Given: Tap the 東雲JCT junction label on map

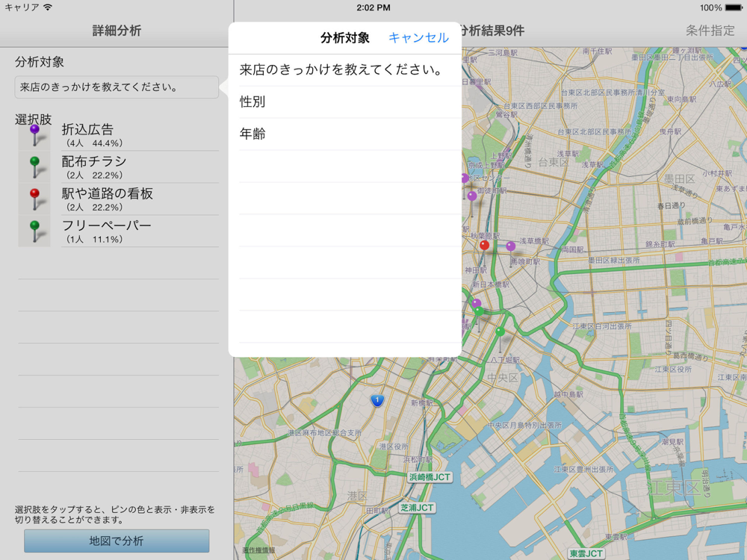Looking at the screenshot, I should [586, 553].
